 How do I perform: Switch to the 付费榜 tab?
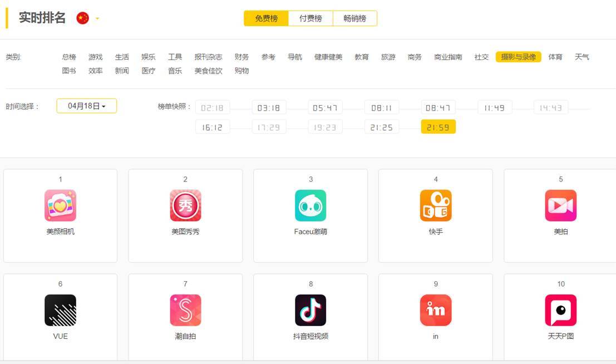(310, 18)
